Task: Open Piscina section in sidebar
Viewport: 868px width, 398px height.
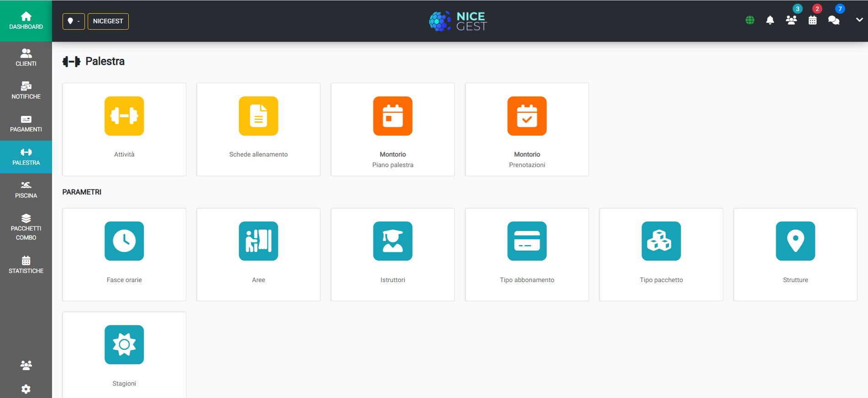Action: (26, 190)
